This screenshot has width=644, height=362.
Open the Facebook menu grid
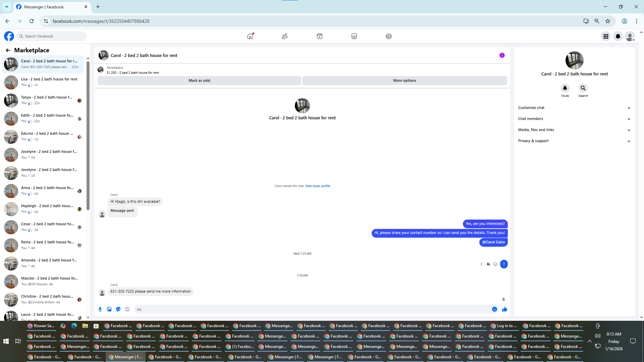click(x=606, y=36)
